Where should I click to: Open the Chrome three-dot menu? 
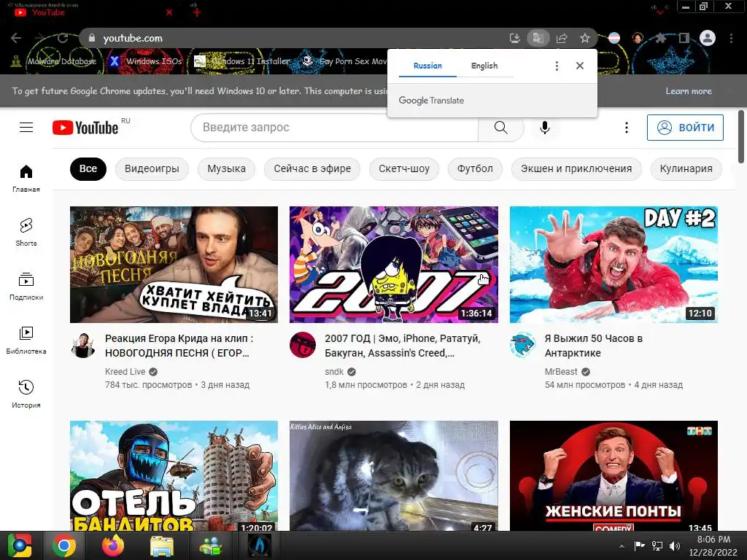tap(731, 38)
